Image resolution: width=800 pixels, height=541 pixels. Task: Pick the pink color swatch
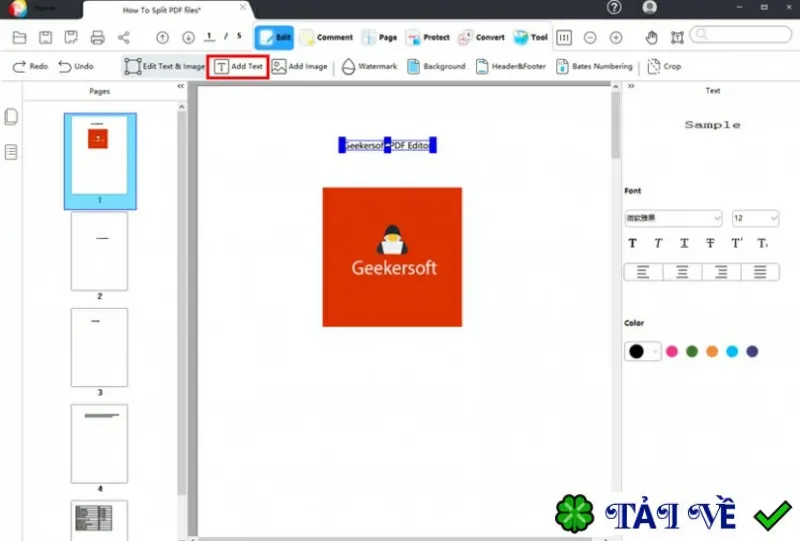pyautogui.click(x=672, y=351)
